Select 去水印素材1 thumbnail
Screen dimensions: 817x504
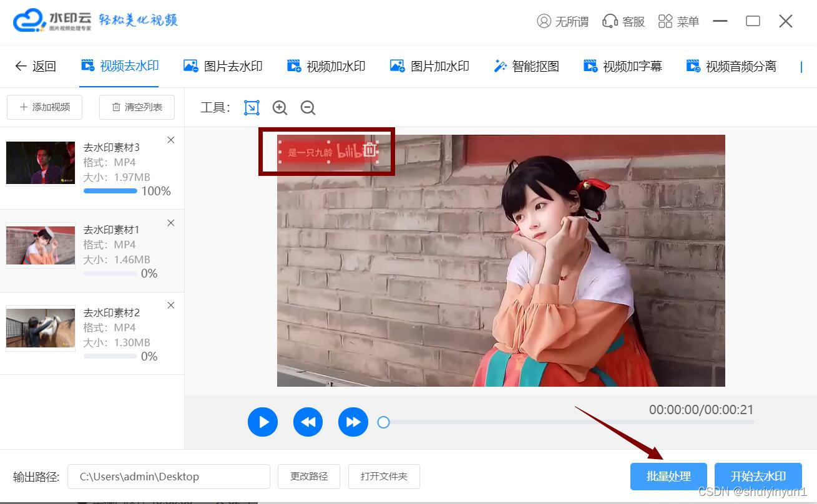coord(41,245)
